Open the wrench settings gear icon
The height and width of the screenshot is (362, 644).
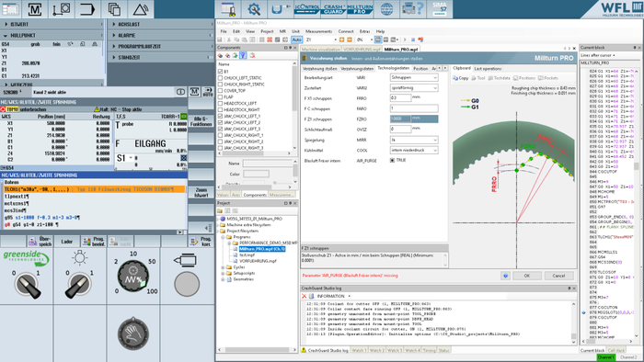[x=254, y=9]
